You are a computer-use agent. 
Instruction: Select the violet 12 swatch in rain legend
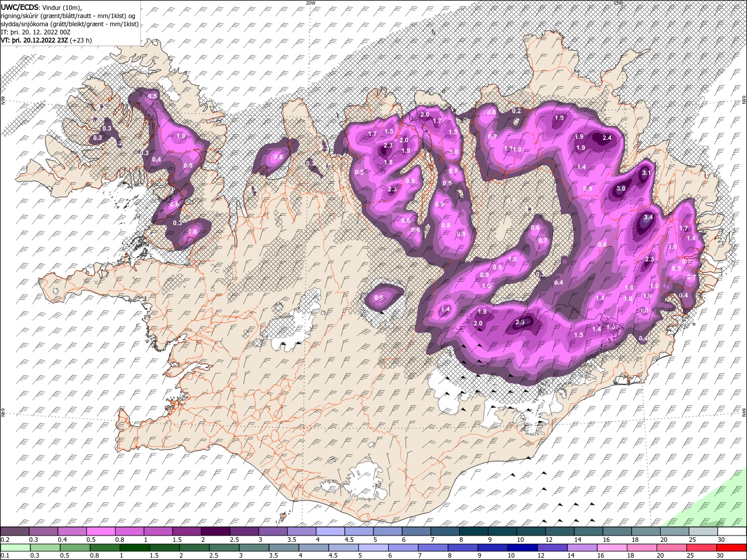(x=553, y=548)
